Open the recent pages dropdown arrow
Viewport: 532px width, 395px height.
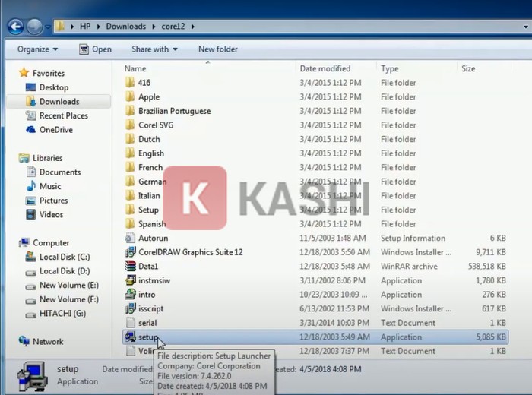pos(48,27)
